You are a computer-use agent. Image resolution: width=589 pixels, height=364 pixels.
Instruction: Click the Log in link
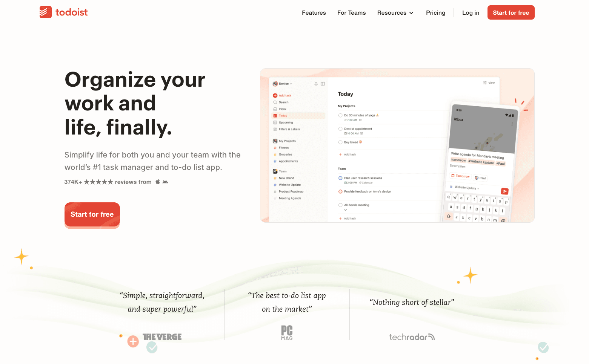coord(471,13)
